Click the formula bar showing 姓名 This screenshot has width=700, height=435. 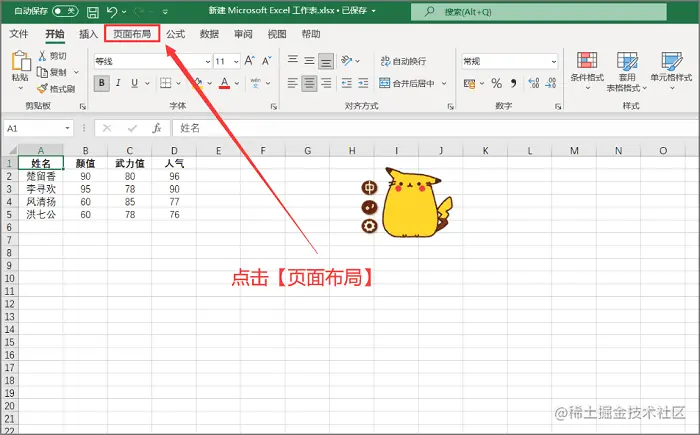point(436,128)
